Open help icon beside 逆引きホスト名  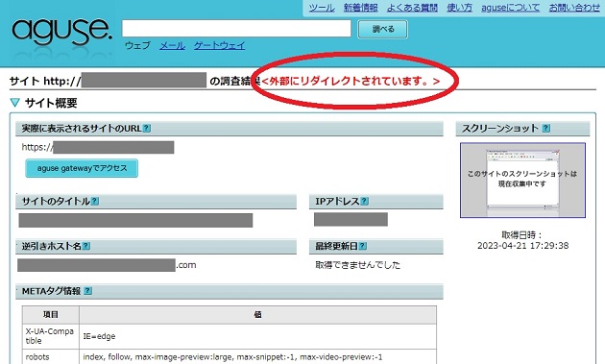point(86,246)
